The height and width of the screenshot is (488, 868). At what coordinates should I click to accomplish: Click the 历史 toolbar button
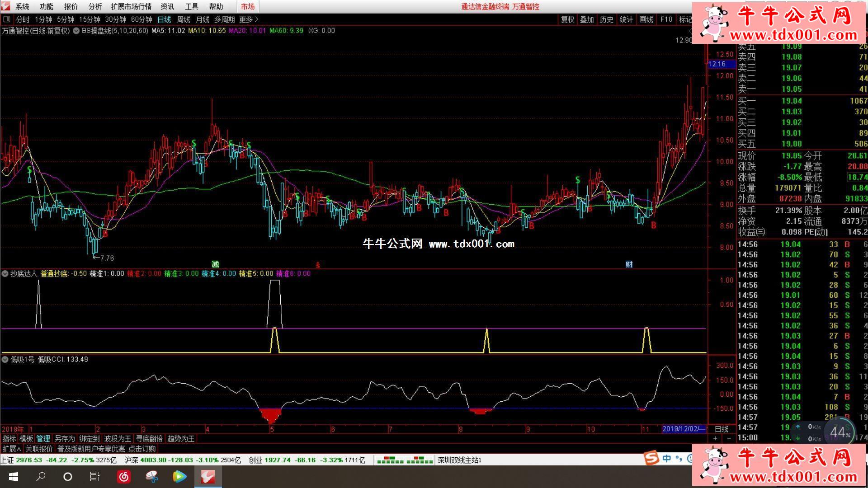point(607,19)
